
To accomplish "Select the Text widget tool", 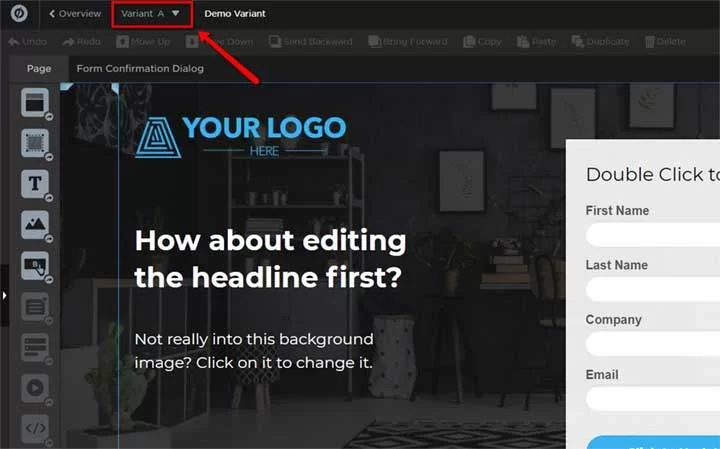I will pyautogui.click(x=35, y=184).
